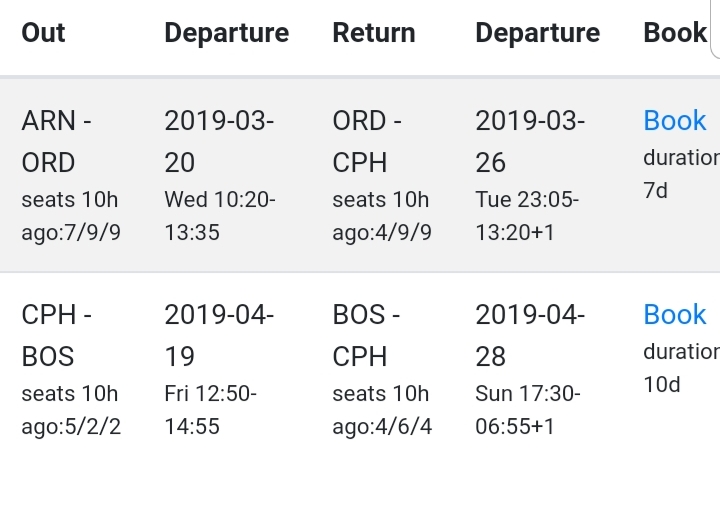
Task: Click the Book column header
Action: coord(675,33)
